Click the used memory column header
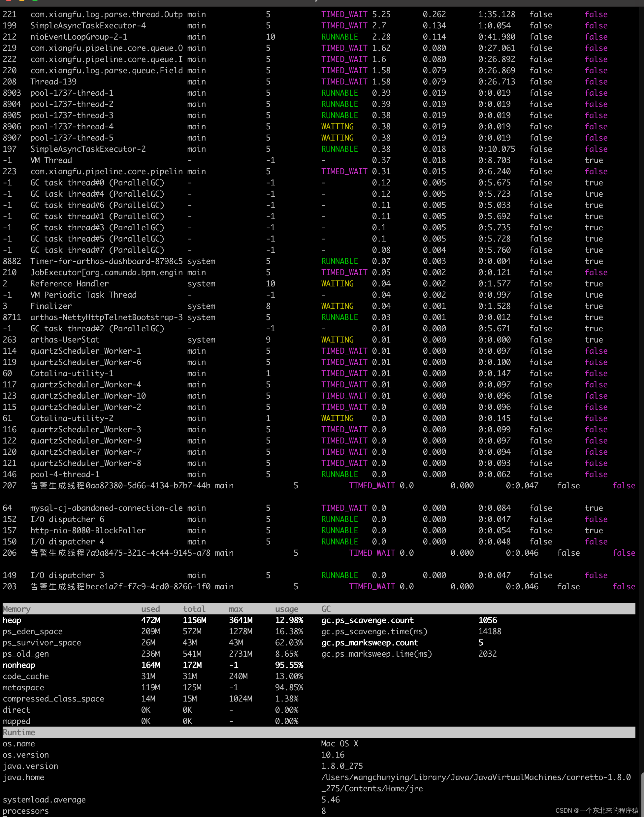The height and width of the screenshot is (817, 644). (150, 609)
